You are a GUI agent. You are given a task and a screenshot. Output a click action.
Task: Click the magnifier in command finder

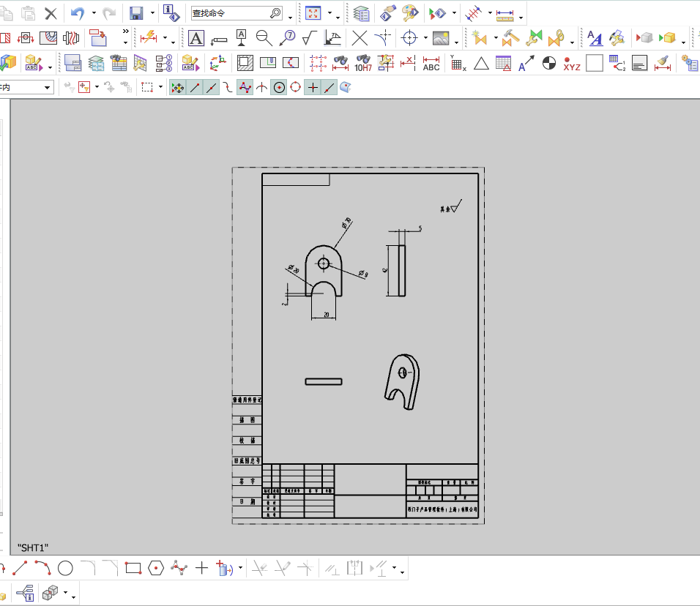tap(275, 13)
